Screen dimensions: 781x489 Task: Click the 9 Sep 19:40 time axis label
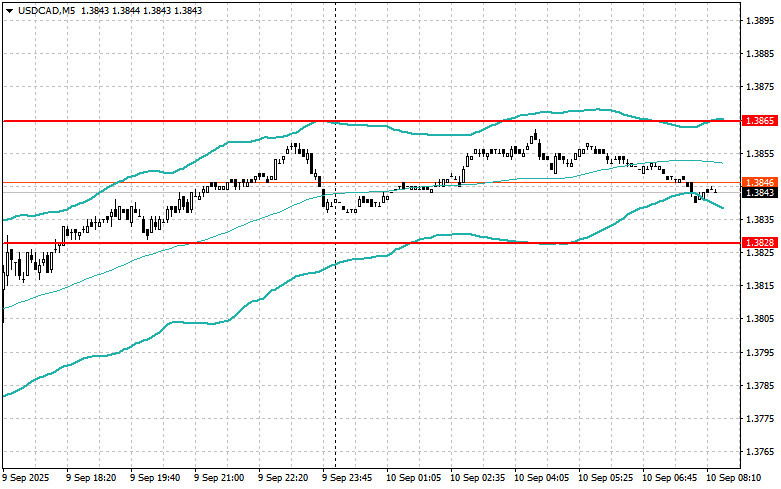[x=155, y=478]
